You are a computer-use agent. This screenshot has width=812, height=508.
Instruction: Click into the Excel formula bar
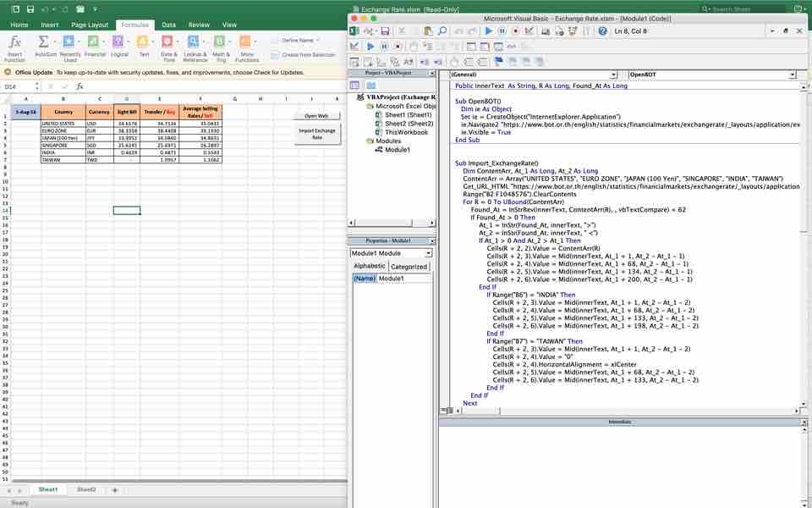click(x=215, y=87)
